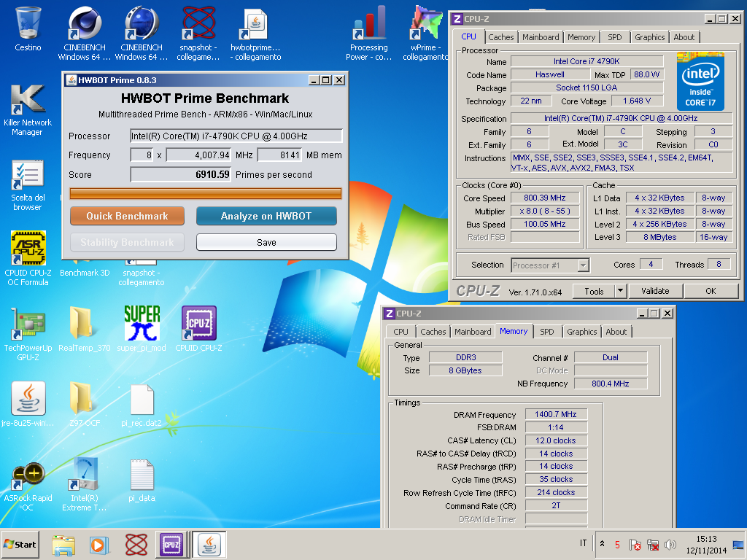Open the Cestino recycle bin icon

(x=28, y=28)
